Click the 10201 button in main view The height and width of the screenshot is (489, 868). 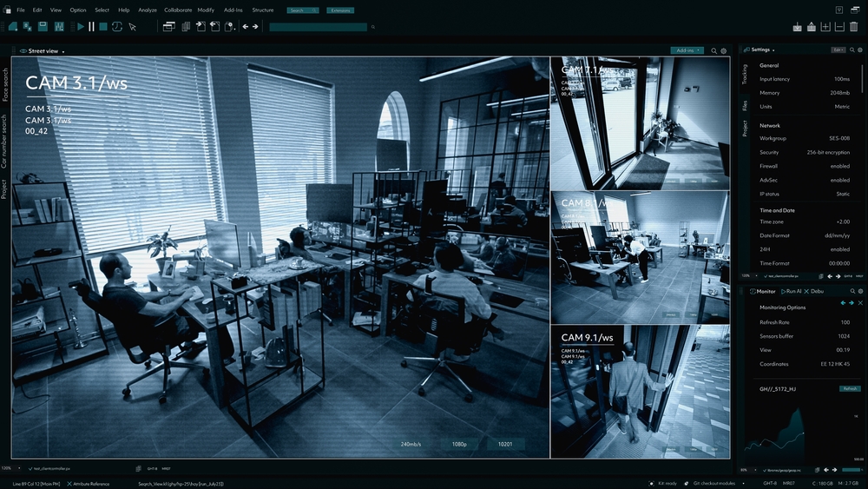coord(505,444)
